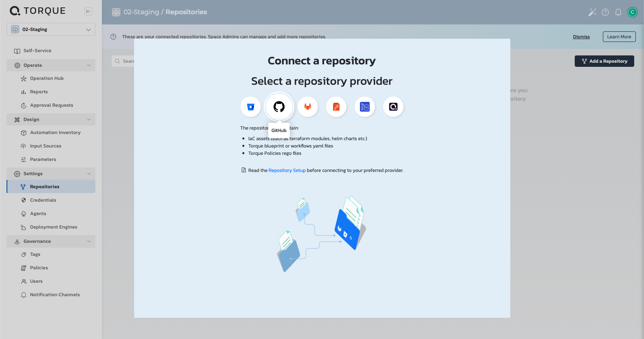This screenshot has width=644, height=339.
Task: Click the search magnifier icon
Action: [117, 61]
